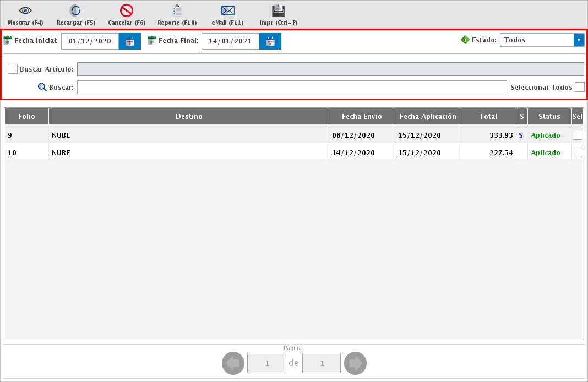Go to next page with right arrow
The image size is (588, 382).
[355, 363]
